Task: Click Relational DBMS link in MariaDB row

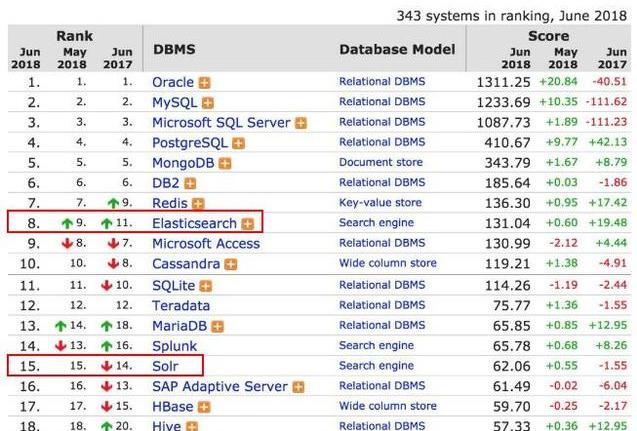Action: coord(382,325)
